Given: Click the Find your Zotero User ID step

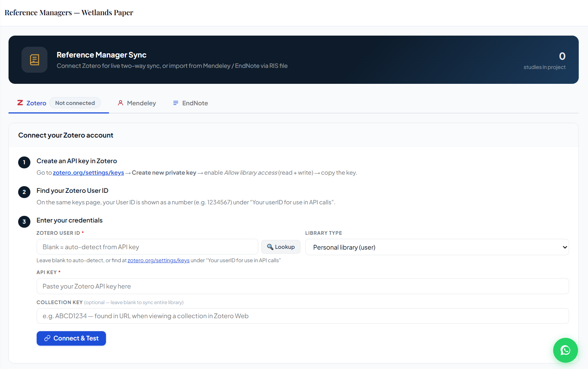Looking at the screenshot, I should (72, 191).
